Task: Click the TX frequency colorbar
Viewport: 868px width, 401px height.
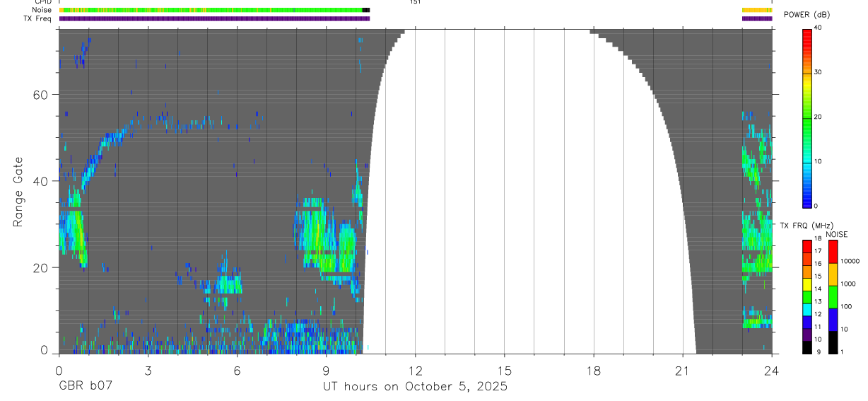Action: (x=807, y=297)
